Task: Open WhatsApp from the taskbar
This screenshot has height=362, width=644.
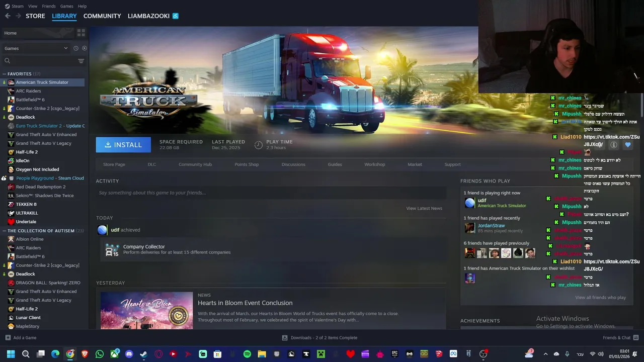Action: coord(100,354)
